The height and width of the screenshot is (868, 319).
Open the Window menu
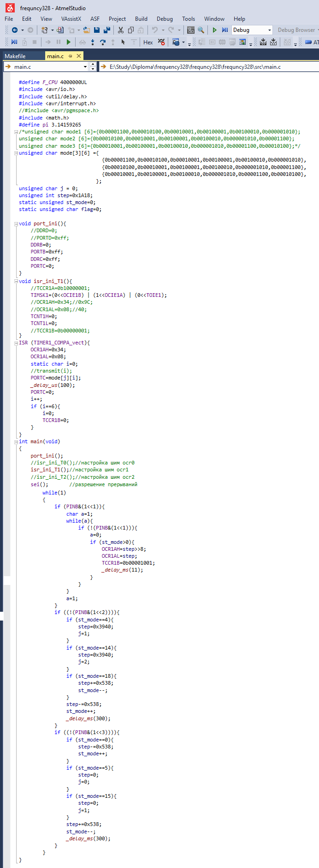(214, 19)
